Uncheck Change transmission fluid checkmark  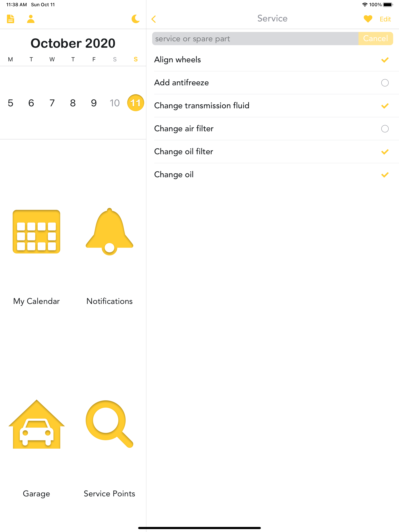click(385, 106)
